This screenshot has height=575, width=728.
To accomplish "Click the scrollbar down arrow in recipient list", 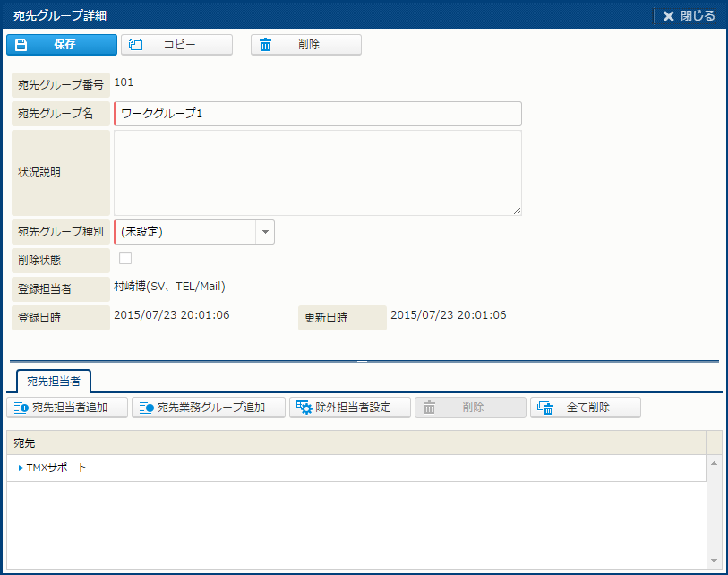I will point(714,560).
